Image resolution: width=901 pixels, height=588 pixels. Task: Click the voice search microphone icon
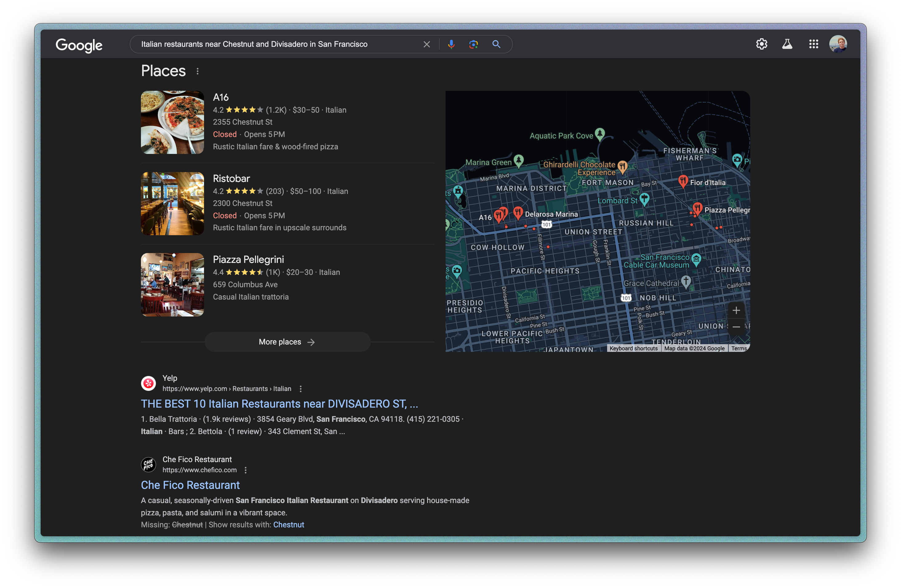click(x=451, y=44)
